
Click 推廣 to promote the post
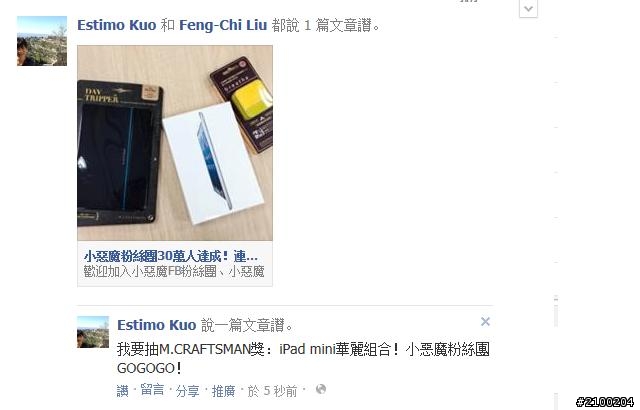223,391
